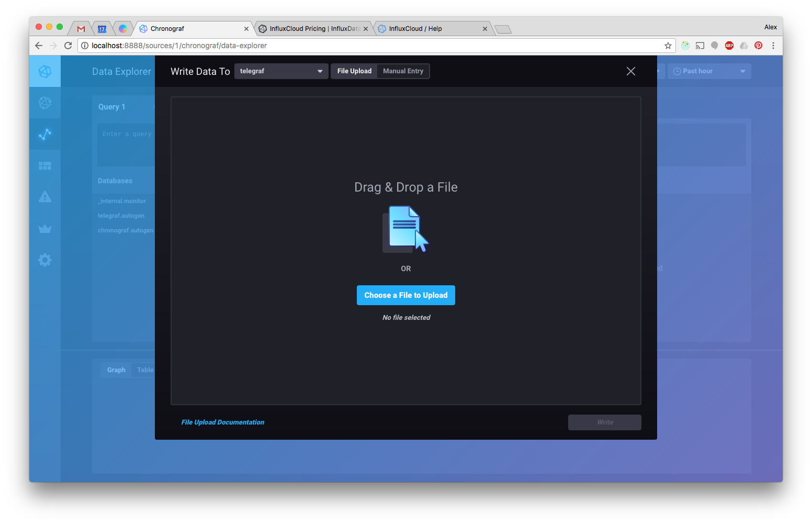
Task: Close the Write Data overlay
Action: click(x=631, y=71)
